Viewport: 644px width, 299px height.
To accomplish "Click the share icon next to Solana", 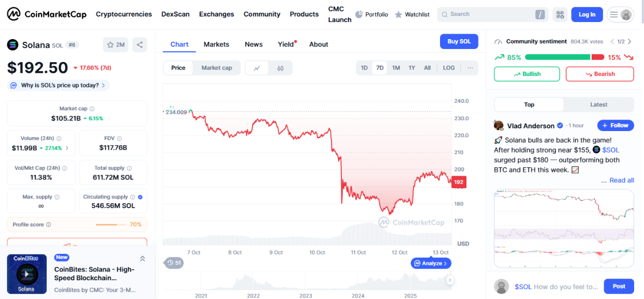I will click(139, 45).
